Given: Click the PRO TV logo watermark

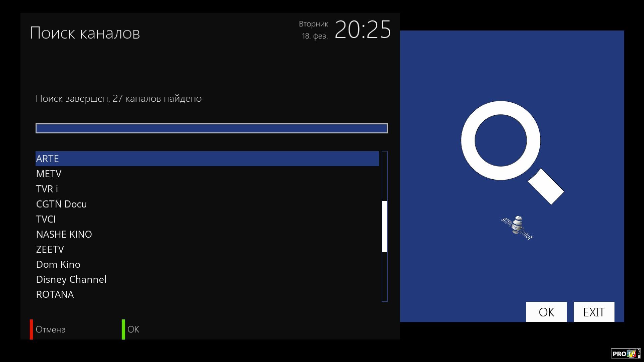Looking at the screenshot, I should (626, 354).
